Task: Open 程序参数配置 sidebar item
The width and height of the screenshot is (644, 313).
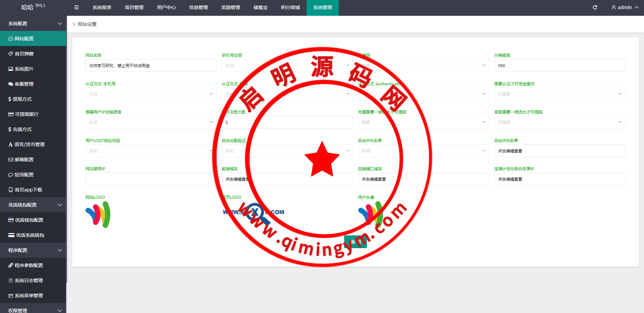Action: (x=29, y=265)
